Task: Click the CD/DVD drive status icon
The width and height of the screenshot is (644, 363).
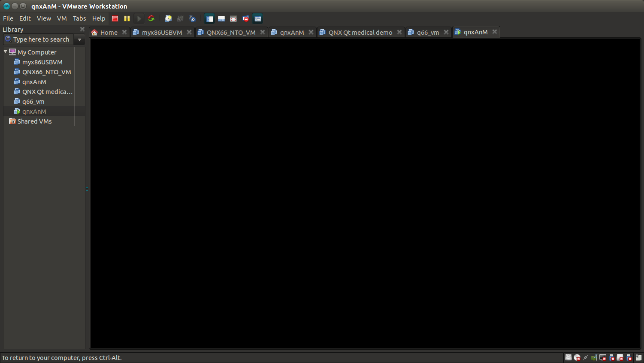Action: coord(577,357)
